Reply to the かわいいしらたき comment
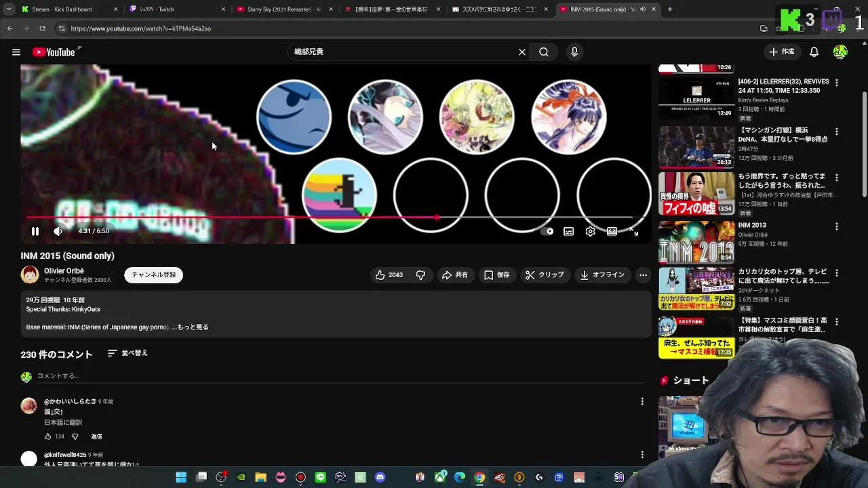Image resolution: width=868 pixels, height=488 pixels. tap(96, 436)
